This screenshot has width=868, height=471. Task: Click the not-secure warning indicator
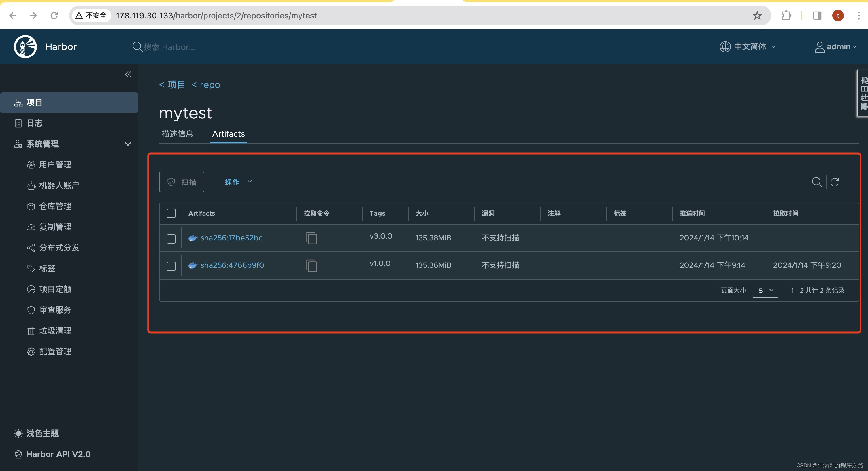[x=91, y=16]
